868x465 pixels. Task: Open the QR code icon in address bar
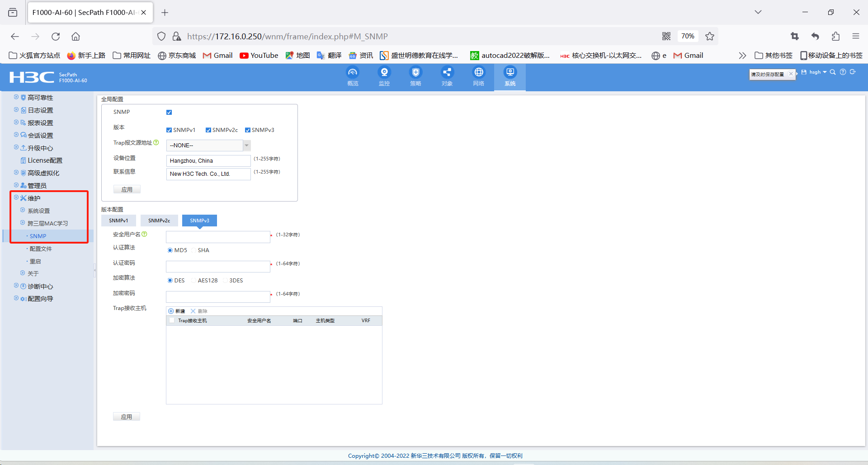point(666,37)
